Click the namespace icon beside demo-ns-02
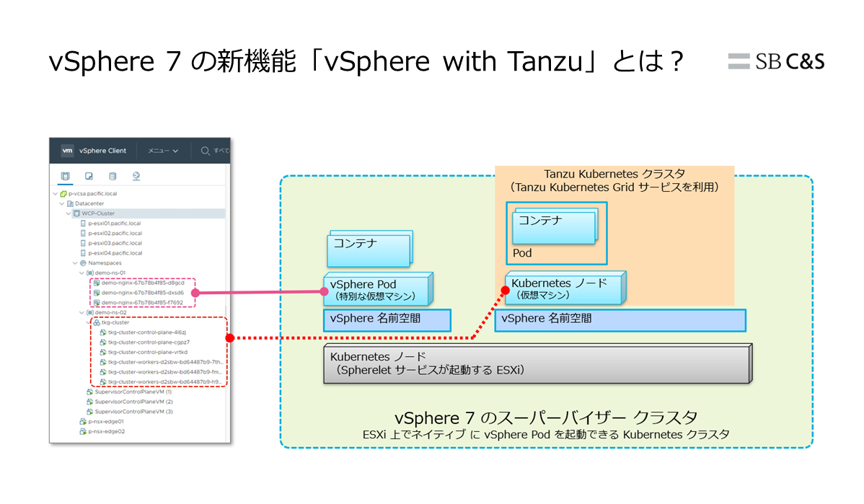The height and width of the screenshot is (504, 864). 90,313
